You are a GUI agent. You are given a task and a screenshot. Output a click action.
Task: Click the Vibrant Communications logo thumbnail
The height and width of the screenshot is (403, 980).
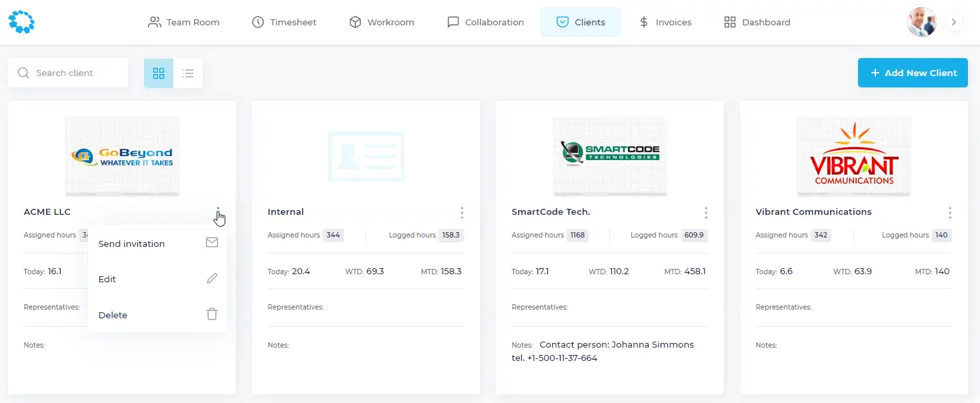point(854,157)
